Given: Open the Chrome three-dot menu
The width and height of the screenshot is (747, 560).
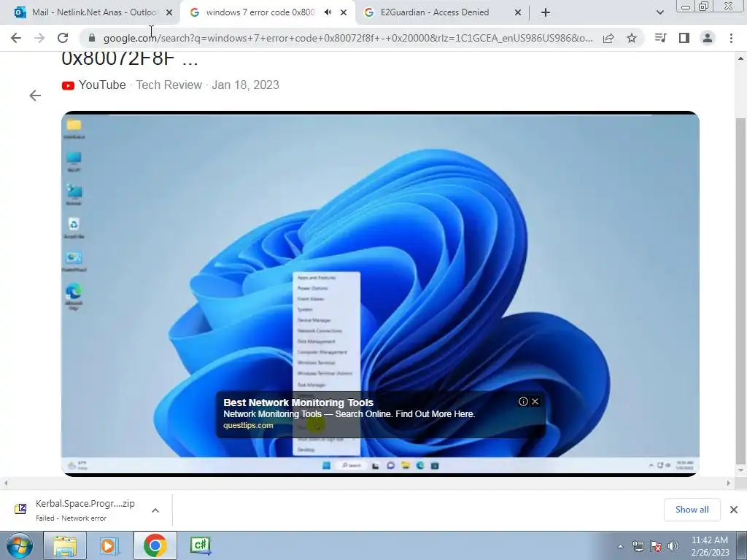Looking at the screenshot, I should [x=731, y=38].
